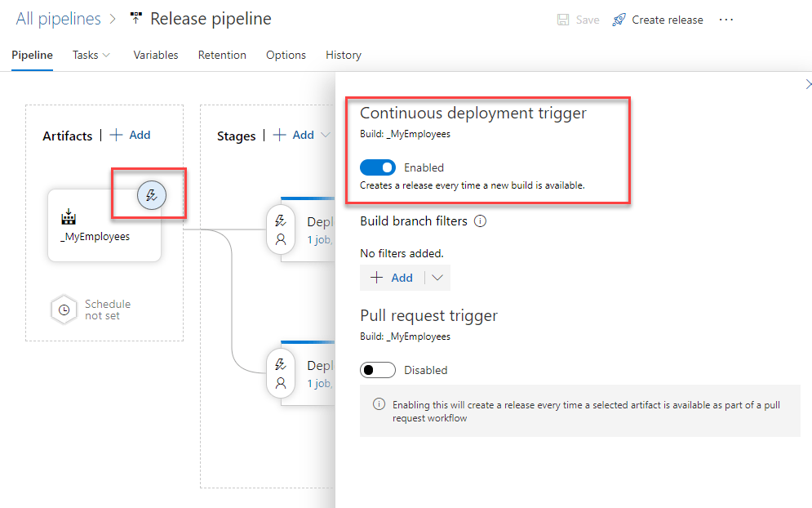The image size is (812, 508).
Task: Click the _MyEmployees build artifact icon
Action: pos(69,217)
